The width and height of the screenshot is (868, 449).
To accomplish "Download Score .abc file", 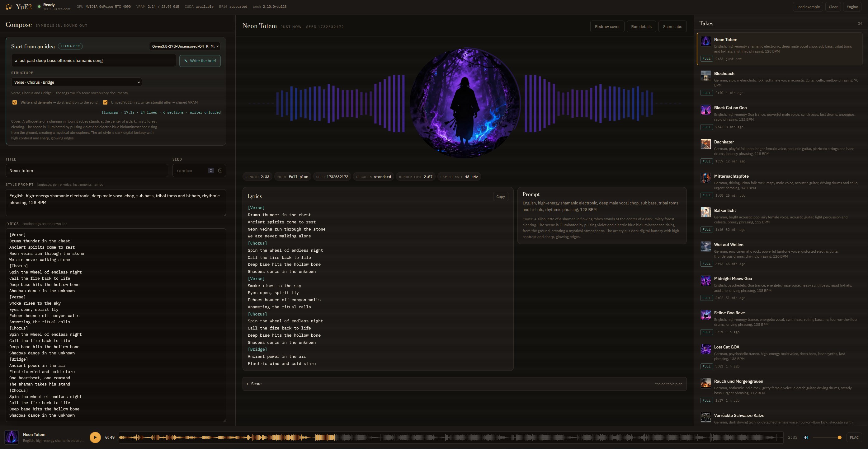I will (x=672, y=27).
